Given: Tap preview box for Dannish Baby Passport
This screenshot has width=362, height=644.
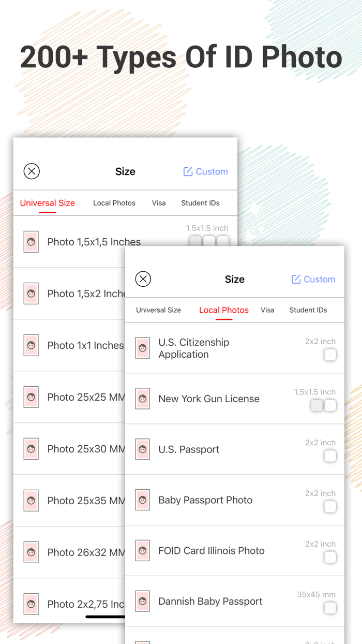Looking at the screenshot, I should pos(330,608).
